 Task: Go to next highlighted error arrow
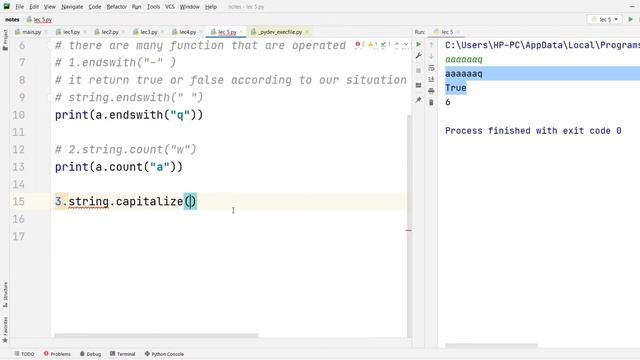coord(406,44)
